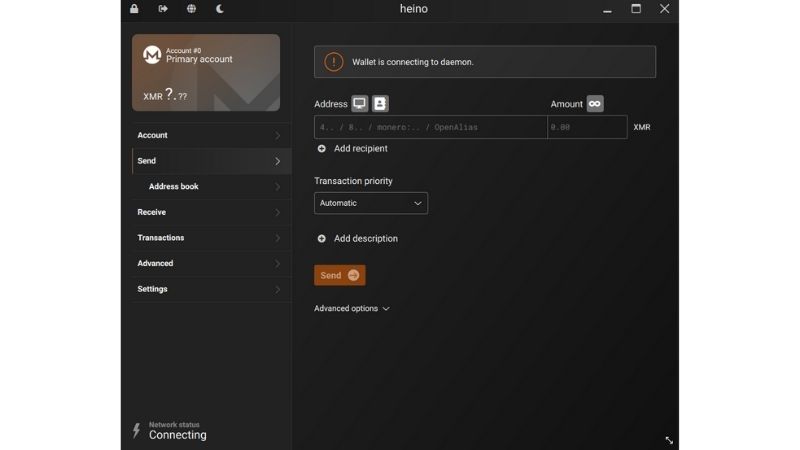Click the Transaction priority label
The height and width of the screenshot is (450, 800).
[354, 181]
